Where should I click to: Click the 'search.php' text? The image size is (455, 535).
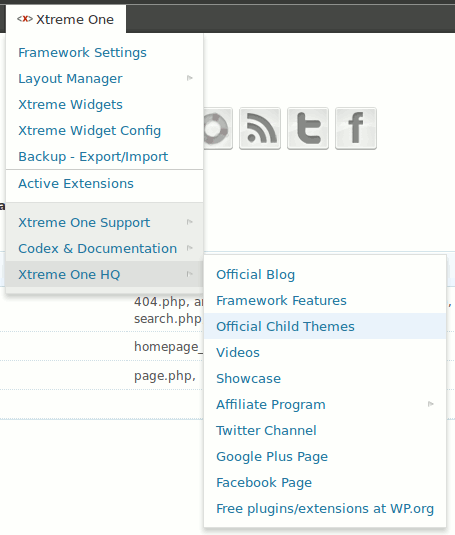(167, 319)
